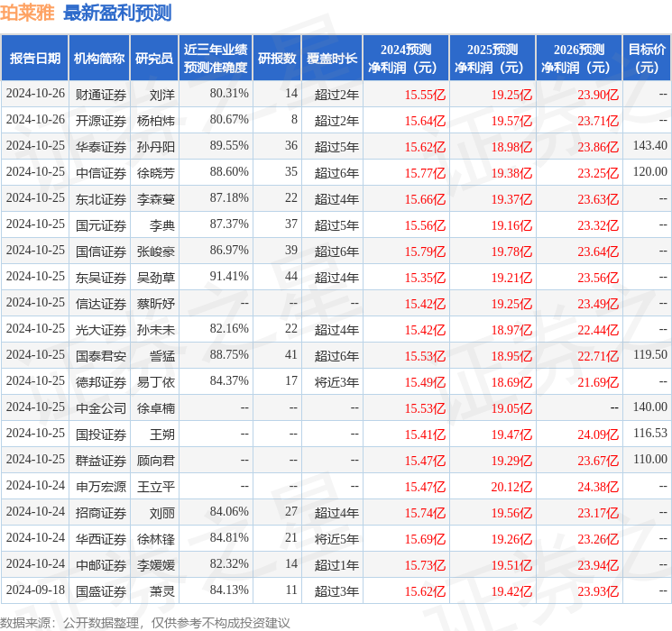Select the 德邦证券 institution cell

point(101,382)
